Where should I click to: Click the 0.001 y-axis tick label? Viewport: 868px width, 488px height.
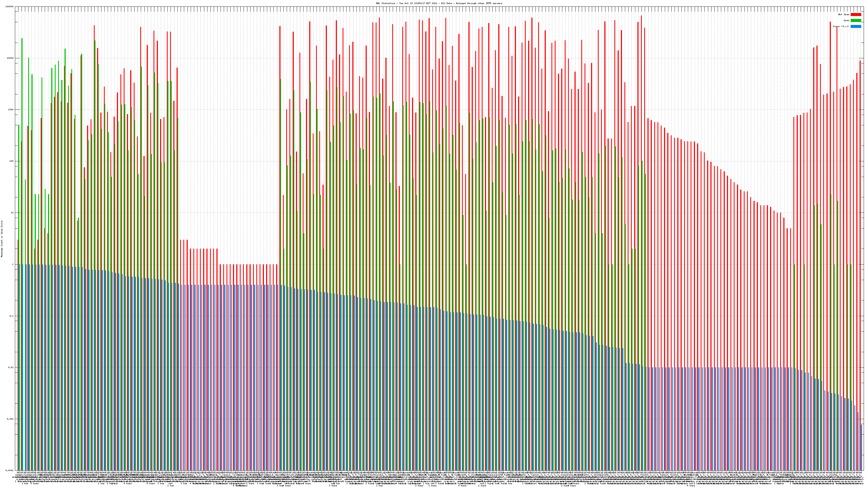point(11,419)
